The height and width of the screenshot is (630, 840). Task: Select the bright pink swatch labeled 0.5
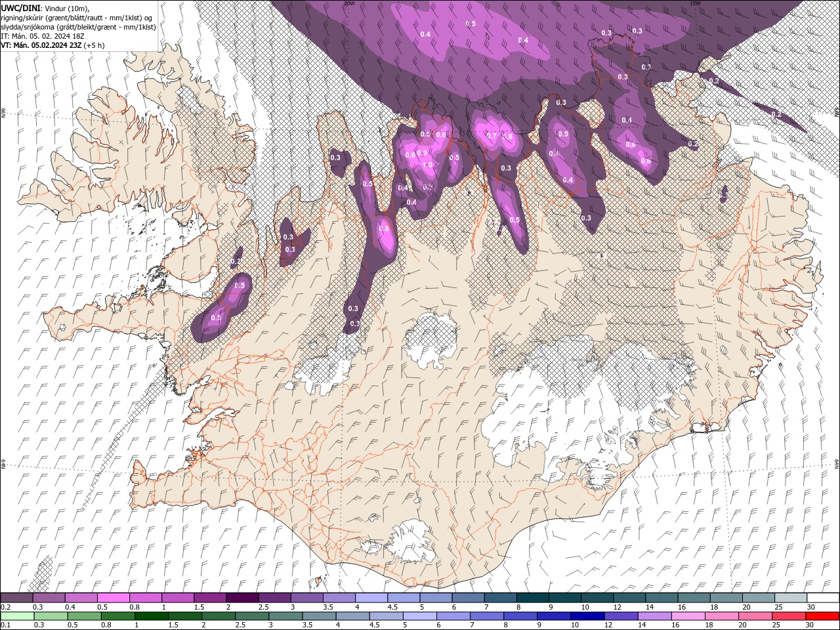(x=113, y=598)
